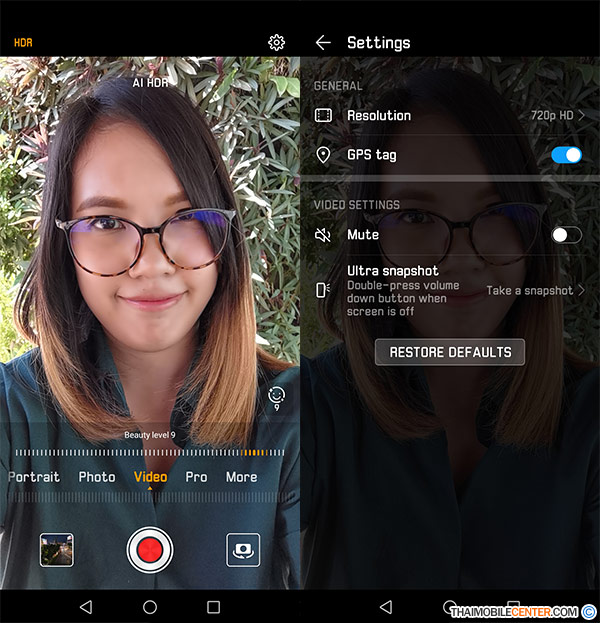Click the Mute speaker icon
The image size is (600, 623).
pos(323,235)
